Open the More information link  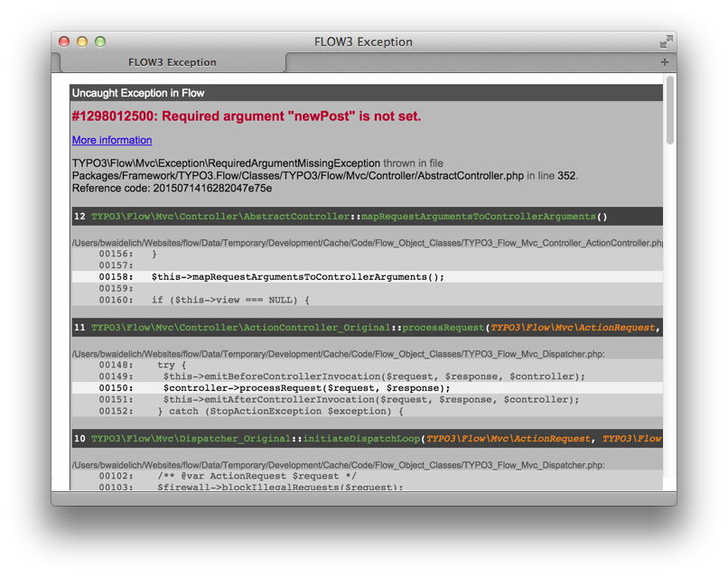coord(112,140)
